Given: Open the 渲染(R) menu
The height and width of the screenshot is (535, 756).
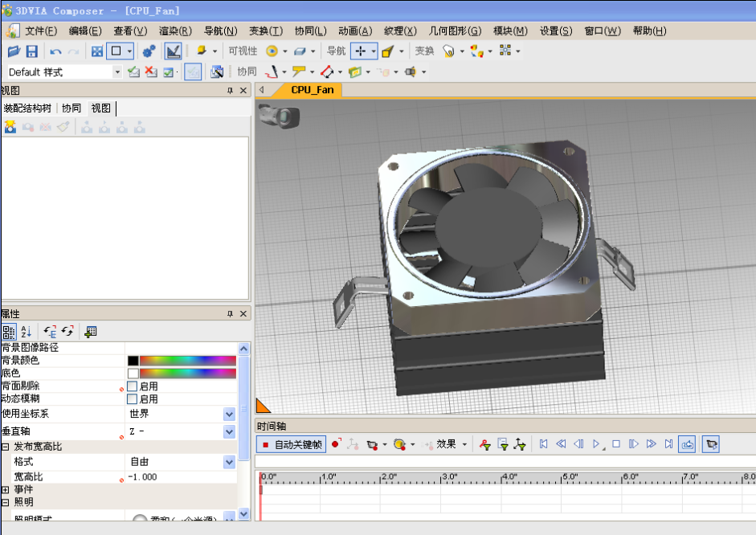Looking at the screenshot, I should tap(175, 31).
